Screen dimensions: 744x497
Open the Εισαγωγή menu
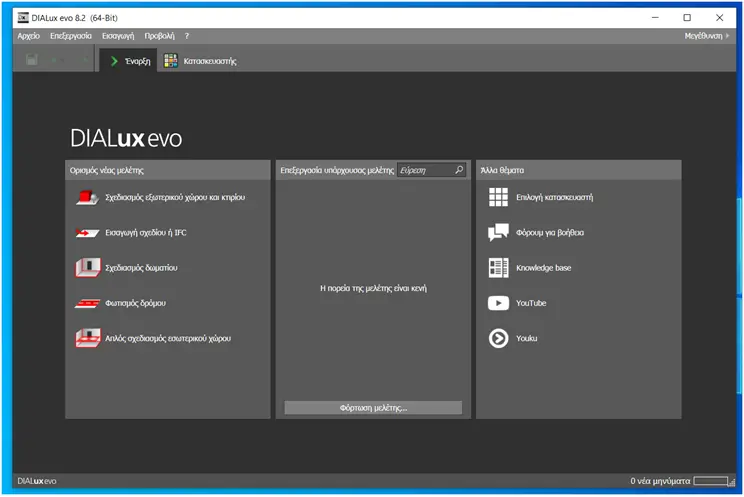pyautogui.click(x=118, y=36)
